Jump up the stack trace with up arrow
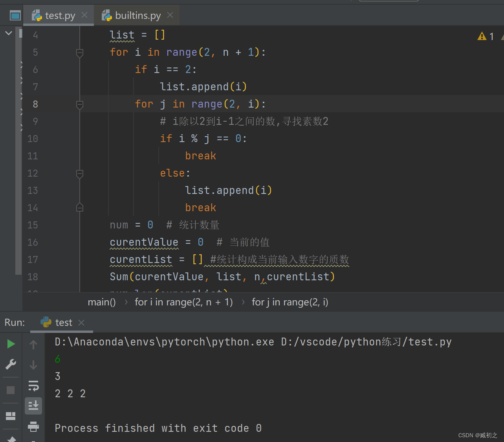The width and height of the screenshot is (504, 442). [33, 345]
